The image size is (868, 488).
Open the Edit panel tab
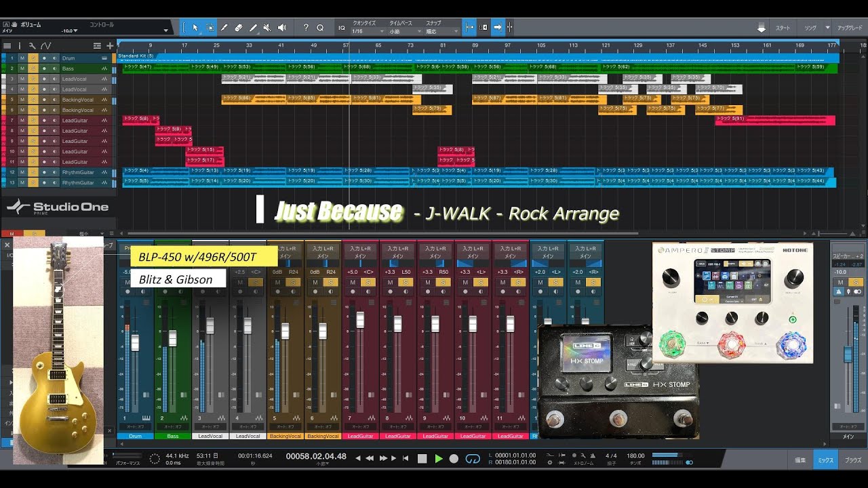click(x=801, y=460)
